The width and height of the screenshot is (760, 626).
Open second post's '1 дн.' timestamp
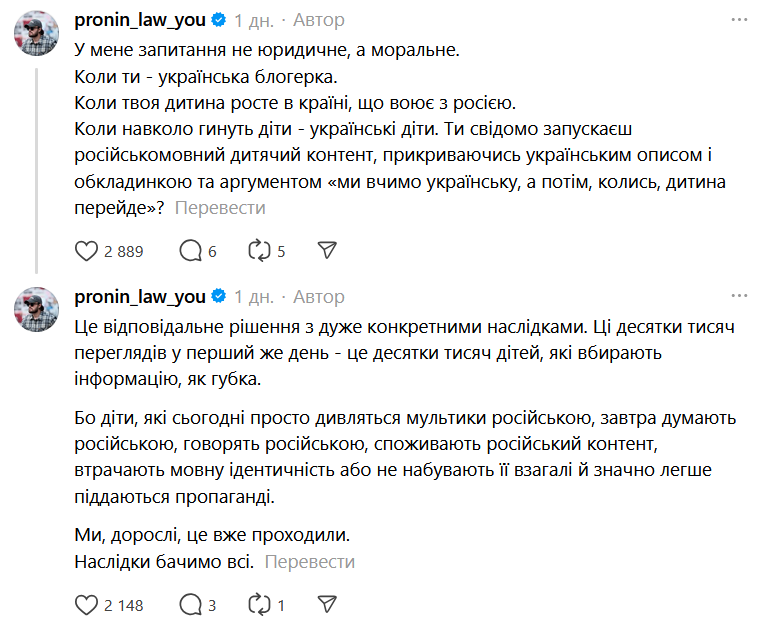(x=254, y=296)
